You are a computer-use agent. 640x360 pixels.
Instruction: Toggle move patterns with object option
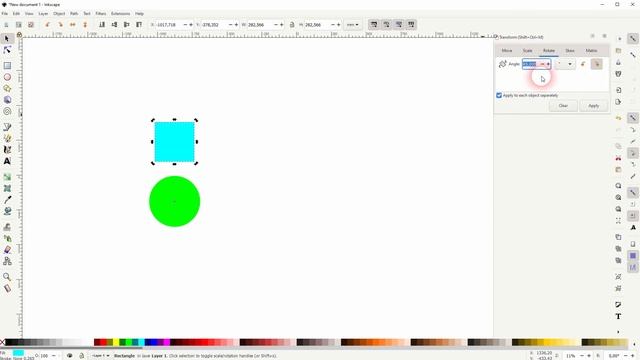pyautogui.click(x=411, y=24)
